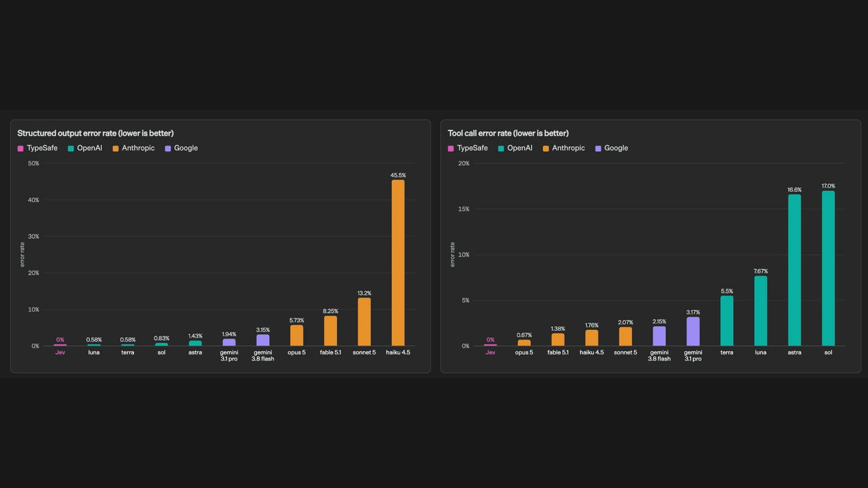This screenshot has height=488, width=868.
Task: Click the terra bar in Tool call chart
Action: click(726, 321)
